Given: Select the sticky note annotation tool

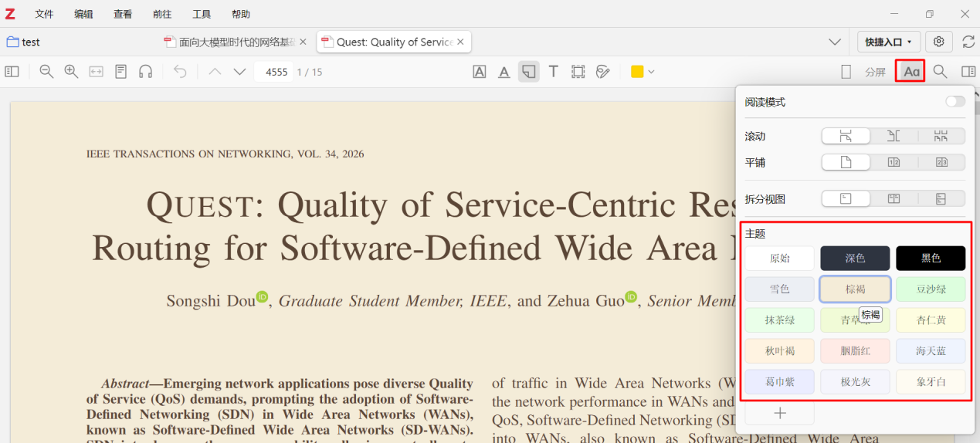Looking at the screenshot, I should click(x=529, y=72).
